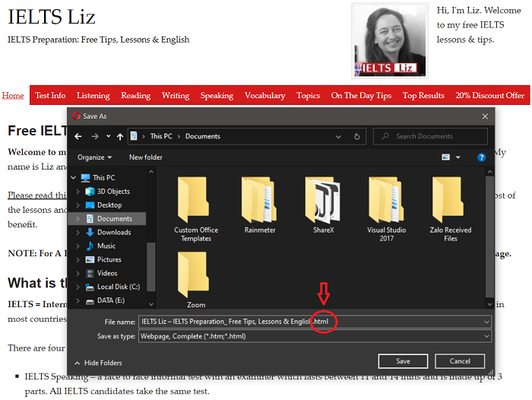This screenshot has width=532, height=400.
Task: Open Topics tab on the webpage
Action: tap(308, 95)
